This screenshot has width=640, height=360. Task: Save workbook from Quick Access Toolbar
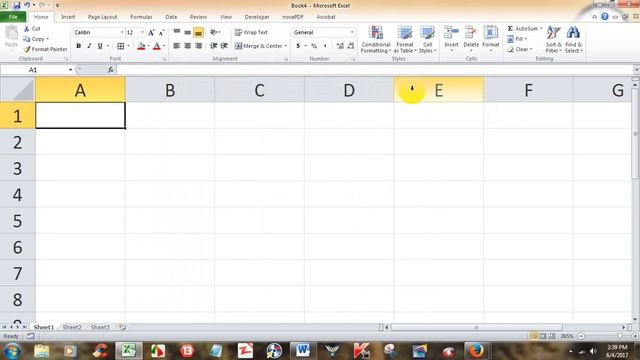(x=17, y=5)
